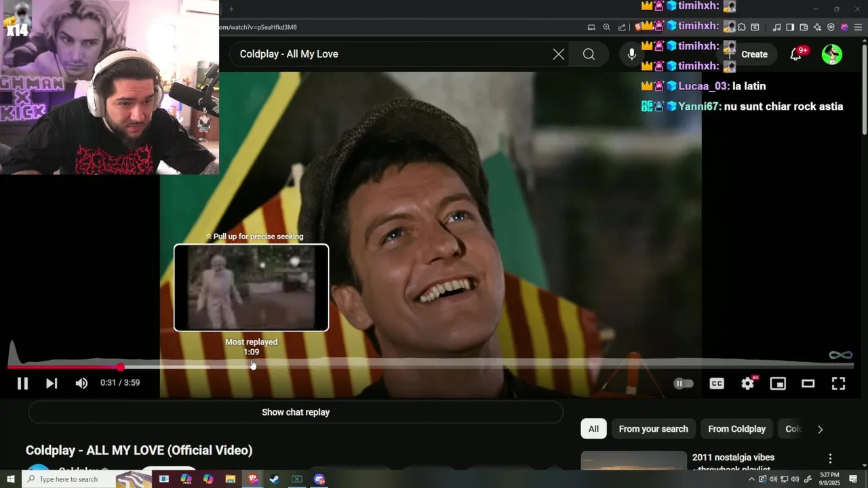The image size is (868, 488).
Task: Select the From your search chip
Action: click(x=653, y=429)
